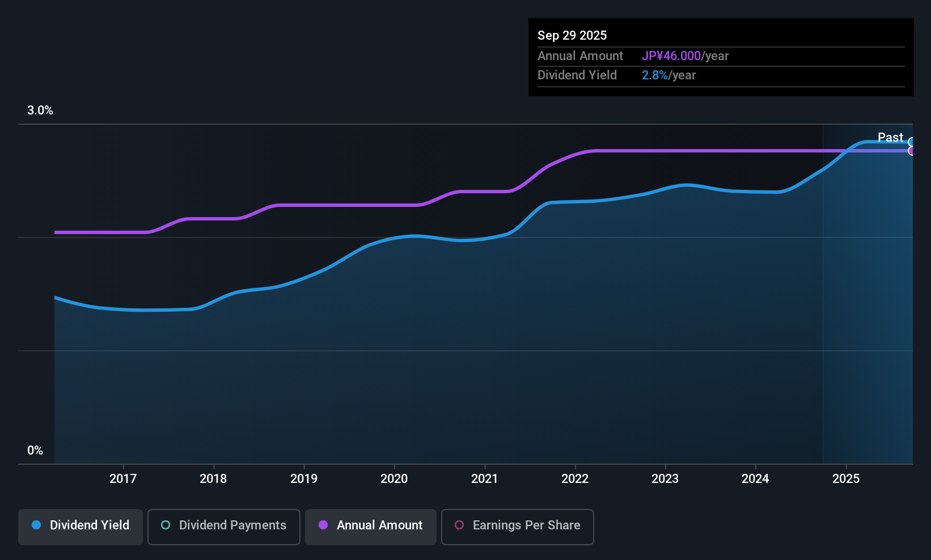Click the 2017 label on x-axis
This screenshot has width=931, height=560.
point(123,478)
